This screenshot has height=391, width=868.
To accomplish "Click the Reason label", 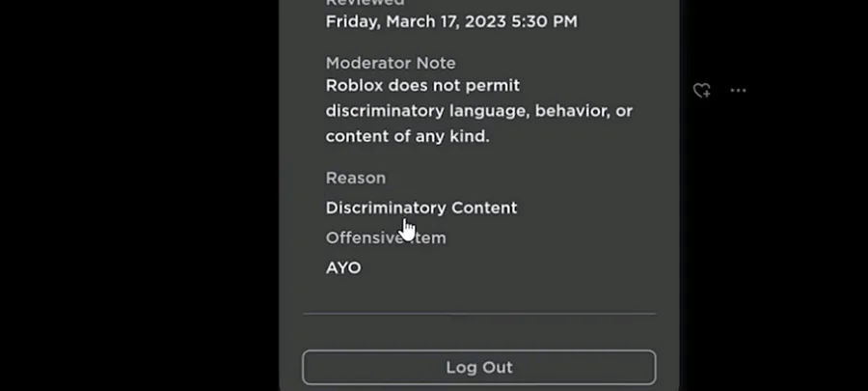I will 355,179.
